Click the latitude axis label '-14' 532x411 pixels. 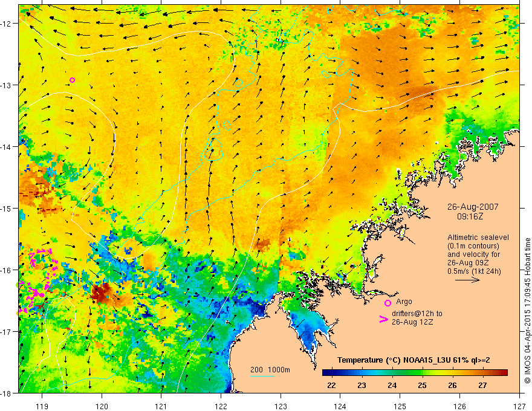tap(6, 147)
